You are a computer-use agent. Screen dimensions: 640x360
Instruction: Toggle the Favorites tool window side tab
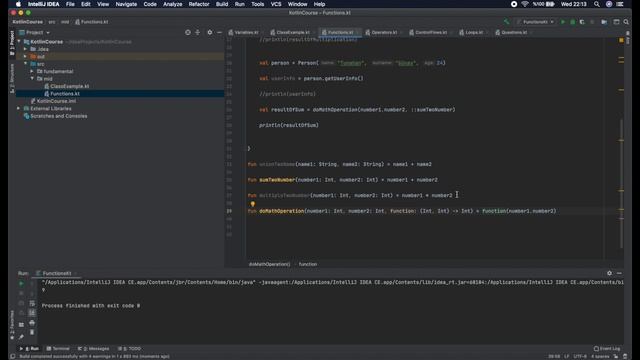(12, 325)
